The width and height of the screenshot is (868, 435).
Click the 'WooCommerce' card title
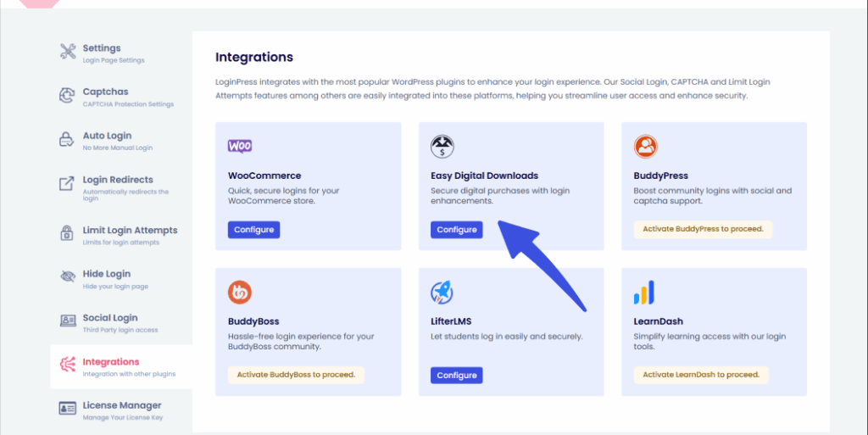(x=264, y=176)
